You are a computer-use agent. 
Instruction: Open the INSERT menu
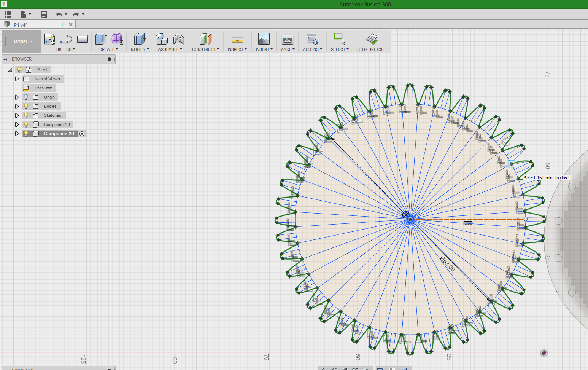[x=264, y=49]
